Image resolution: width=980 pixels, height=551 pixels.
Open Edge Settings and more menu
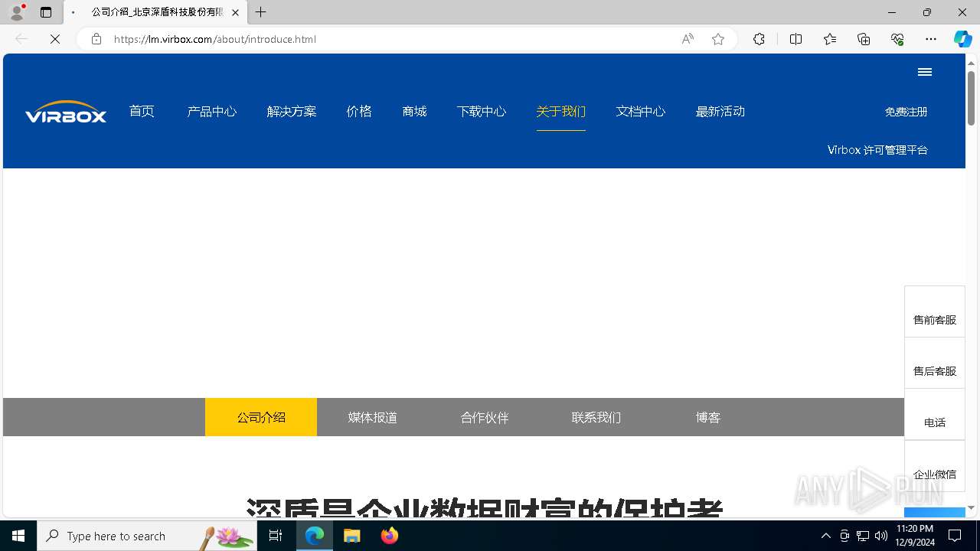(931, 39)
